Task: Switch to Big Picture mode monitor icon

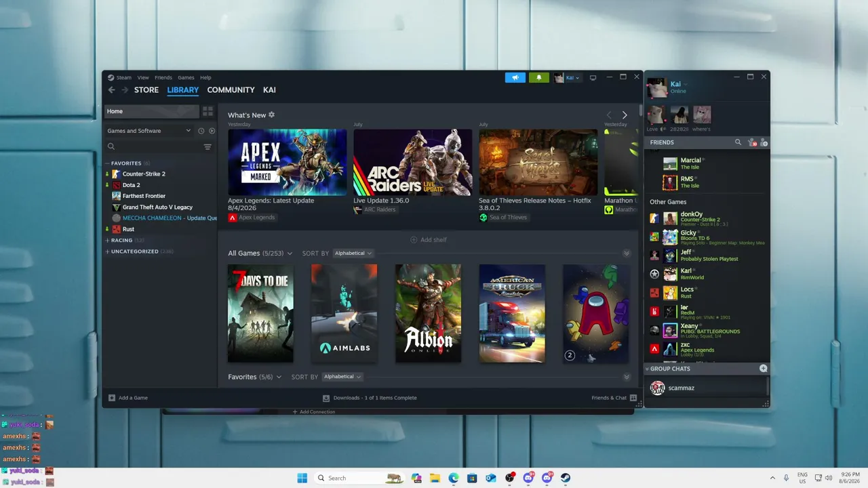Action: [593, 77]
